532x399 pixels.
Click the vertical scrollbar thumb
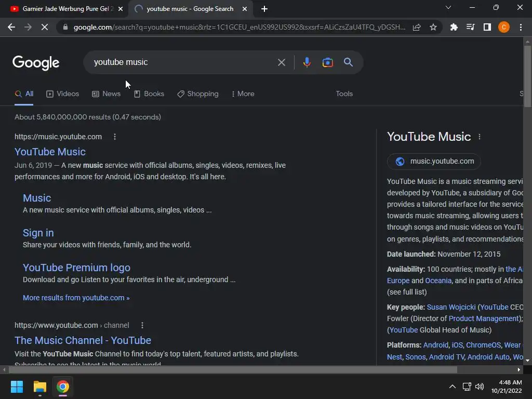coord(527,76)
